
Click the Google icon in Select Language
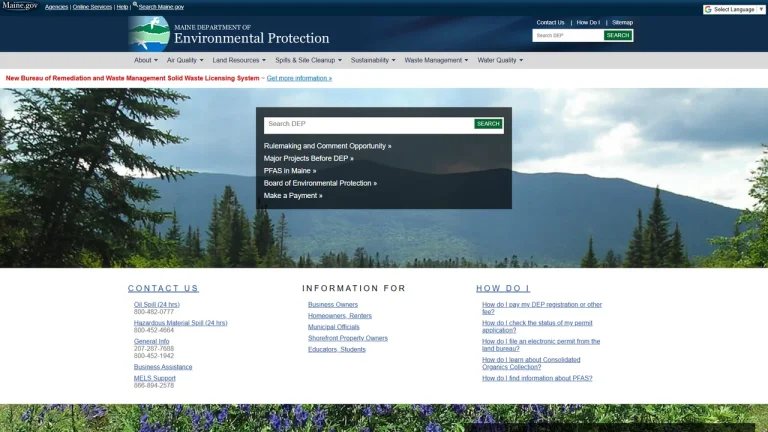708,9
